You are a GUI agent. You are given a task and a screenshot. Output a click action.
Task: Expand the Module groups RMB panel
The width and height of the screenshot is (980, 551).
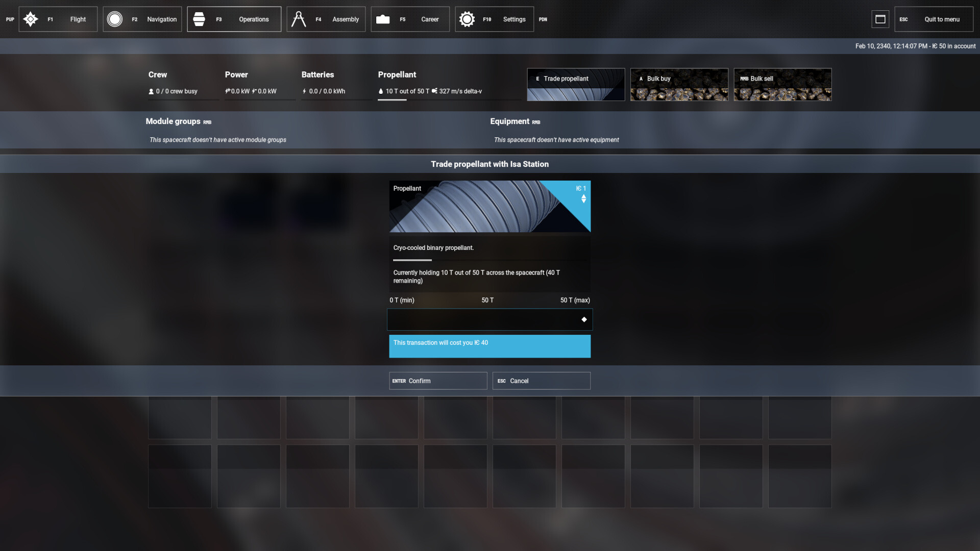click(x=206, y=122)
